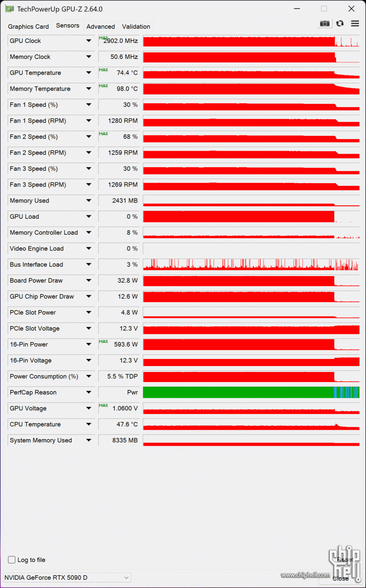
Task: Open the Fan 1 Speed (RPM) dropdown
Action: [89, 121]
